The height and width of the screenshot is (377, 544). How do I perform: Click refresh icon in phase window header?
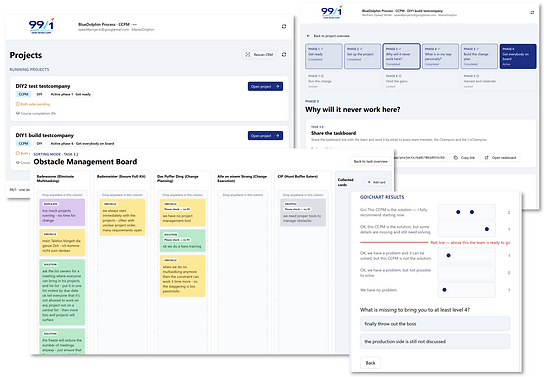click(x=532, y=12)
